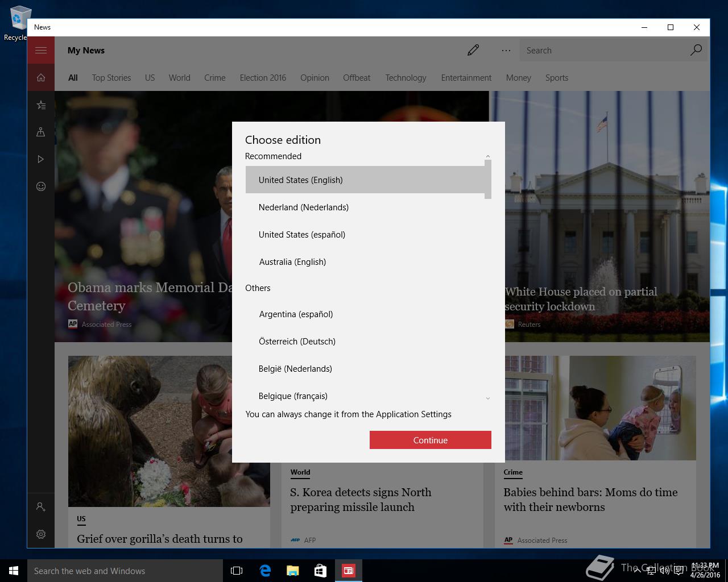This screenshot has width=728, height=582.
Task: Click the World category label on card
Action: tap(300, 472)
